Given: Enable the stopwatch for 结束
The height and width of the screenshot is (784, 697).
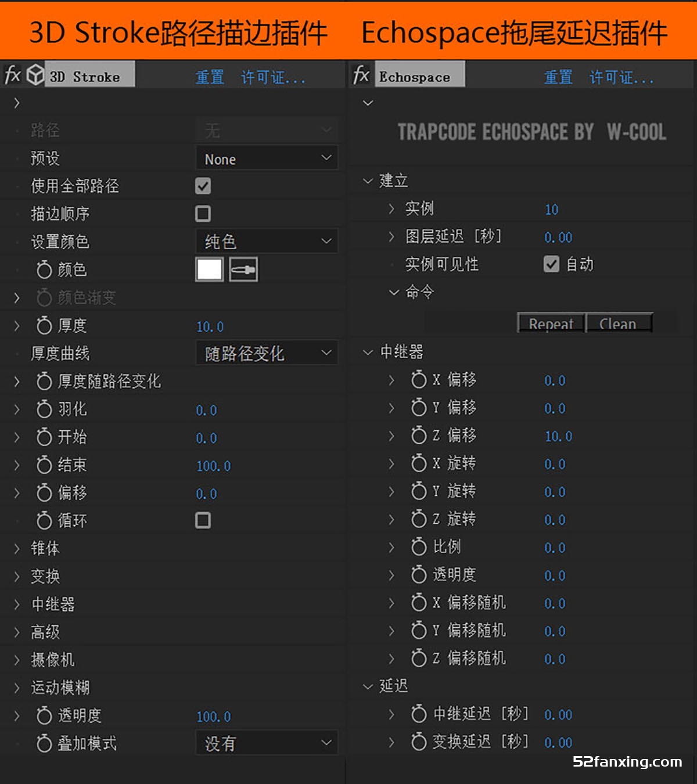Looking at the screenshot, I should pos(44,465).
